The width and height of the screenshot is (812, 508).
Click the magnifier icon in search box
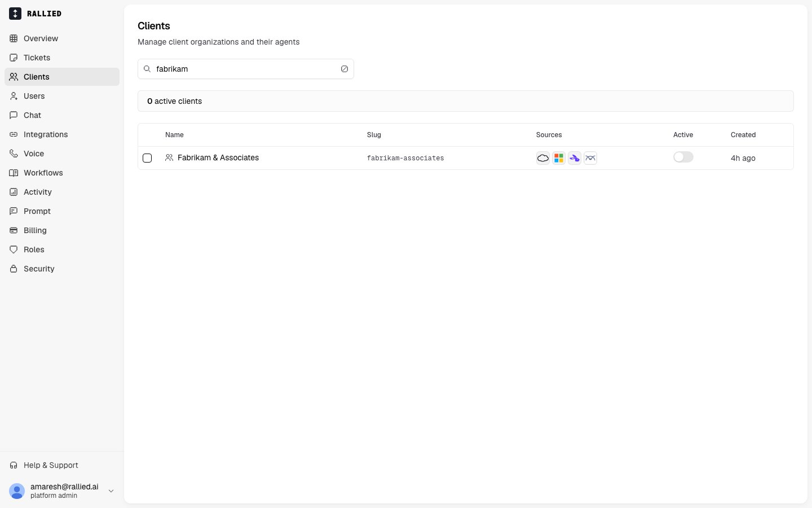(x=147, y=69)
